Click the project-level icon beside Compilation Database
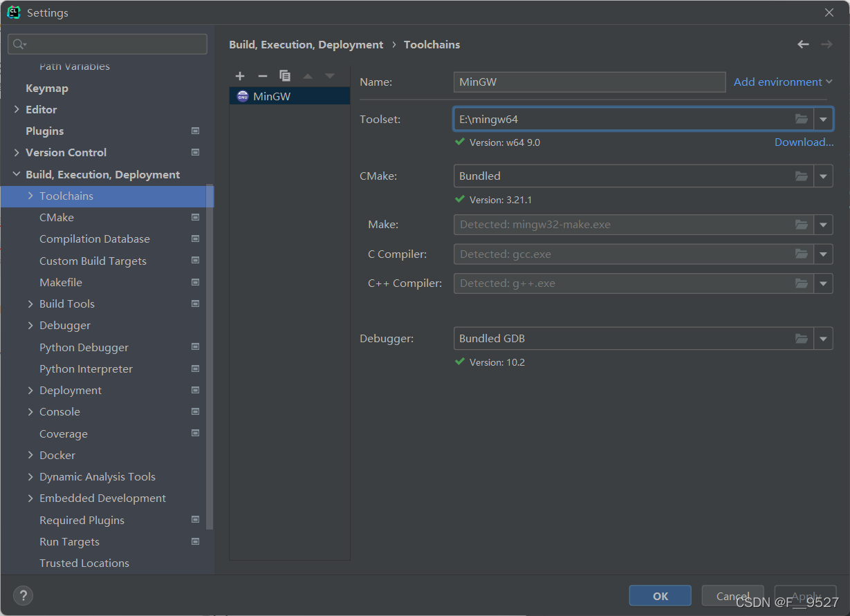850x616 pixels. click(196, 239)
